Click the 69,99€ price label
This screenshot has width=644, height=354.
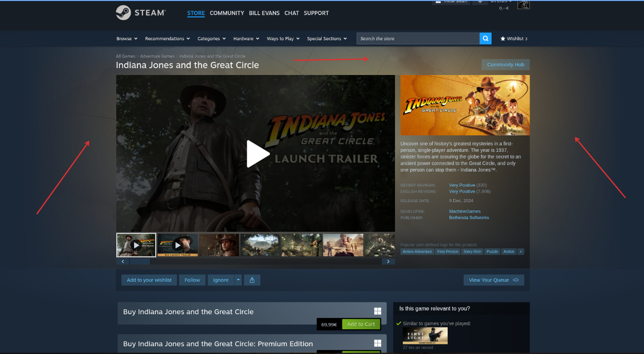click(x=329, y=324)
